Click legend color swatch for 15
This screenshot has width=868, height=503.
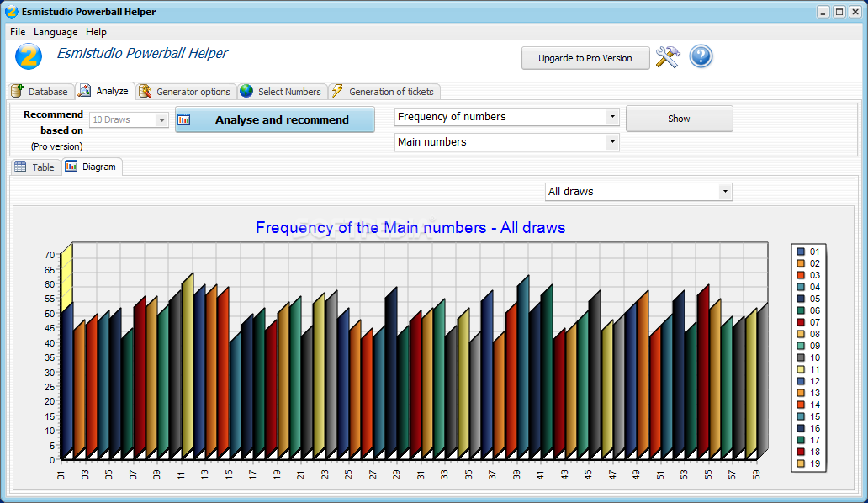click(x=801, y=416)
